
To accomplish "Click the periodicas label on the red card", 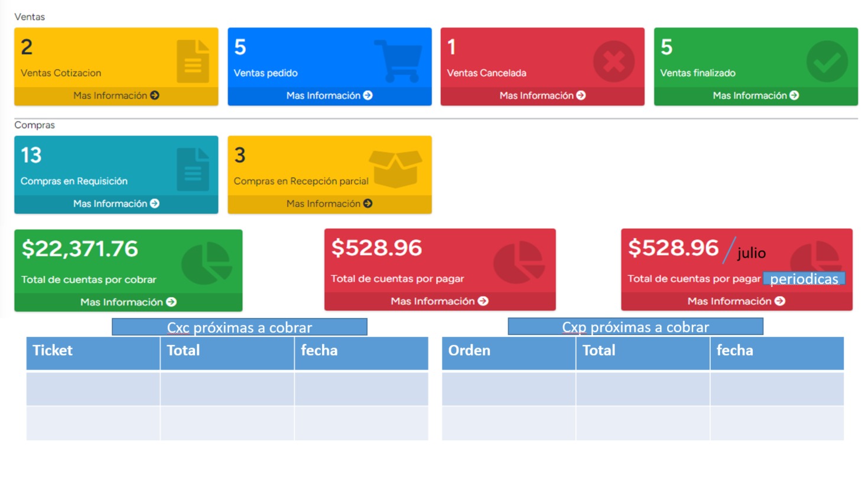I will tap(804, 279).
